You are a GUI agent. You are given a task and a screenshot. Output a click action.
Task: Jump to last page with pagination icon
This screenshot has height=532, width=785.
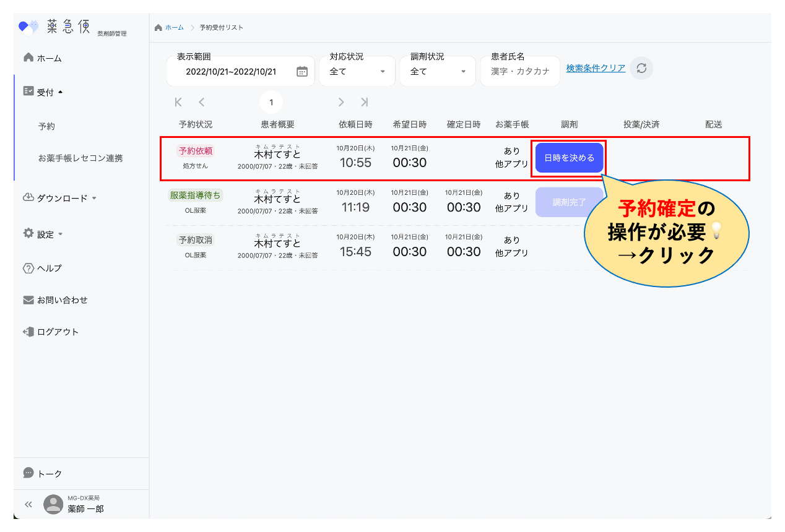365,102
